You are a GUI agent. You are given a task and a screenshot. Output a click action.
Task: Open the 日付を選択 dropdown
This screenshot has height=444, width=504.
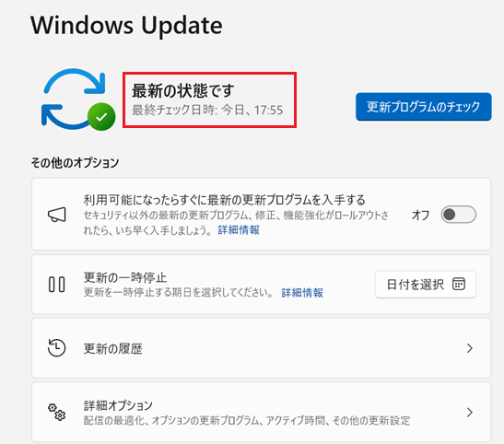click(426, 285)
